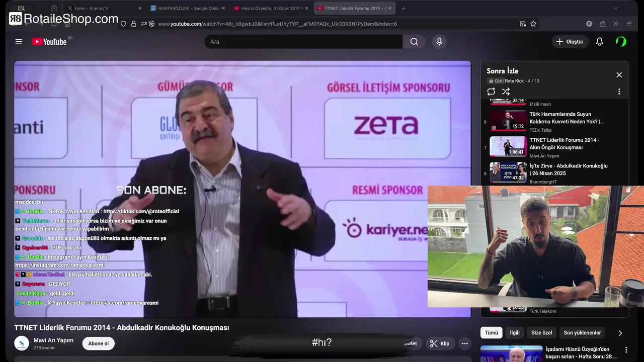Open 'İşadamı Hüsnü Özyeğin'den başarı sırları' recommendation
This screenshot has height=362, width=644.
coord(581,352)
